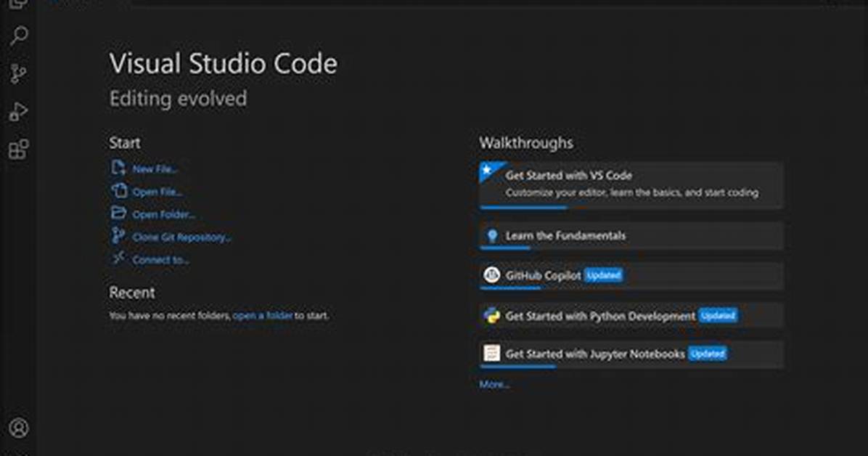Viewport: 868px width, 456px height.
Task: Choose the Open Folder... link
Action: pyautogui.click(x=164, y=214)
